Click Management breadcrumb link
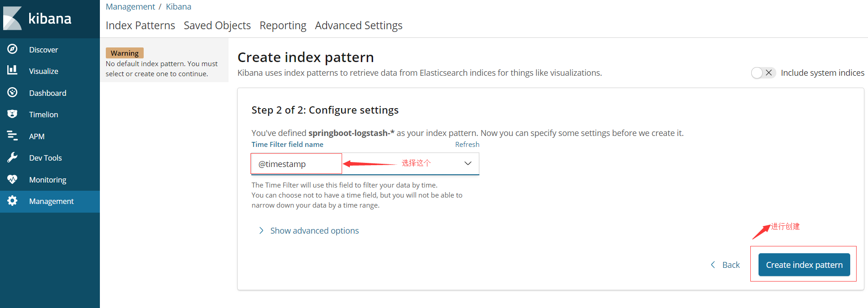Viewport: 868px width, 308px height. coord(130,6)
